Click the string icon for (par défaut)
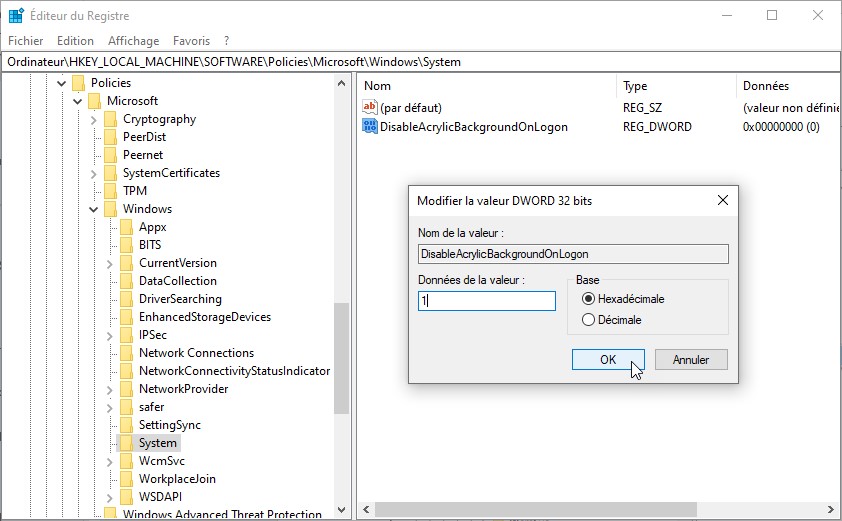The width and height of the screenshot is (842, 521). 370,107
